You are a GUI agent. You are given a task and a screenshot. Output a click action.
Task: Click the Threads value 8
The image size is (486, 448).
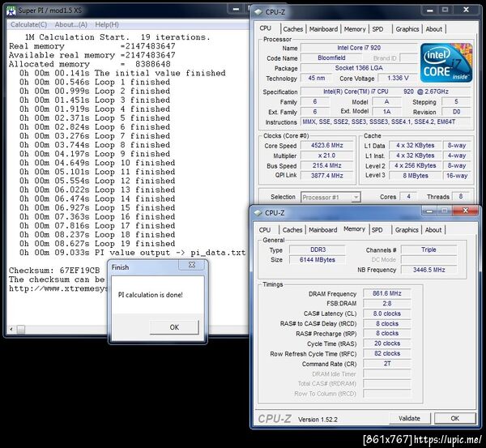[x=461, y=197]
